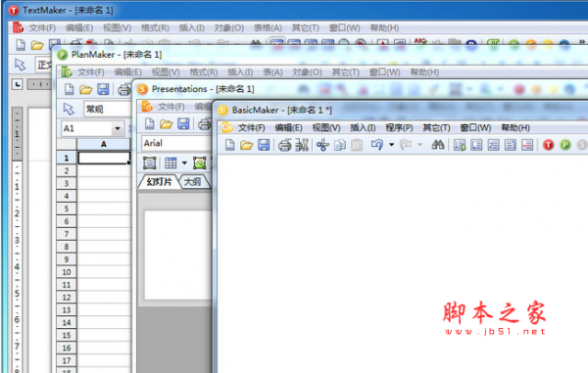Viewport: 588px width, 373px height.
Task: Select the 常规 cell style box in PlanMaker
Action: coord(107,109)
